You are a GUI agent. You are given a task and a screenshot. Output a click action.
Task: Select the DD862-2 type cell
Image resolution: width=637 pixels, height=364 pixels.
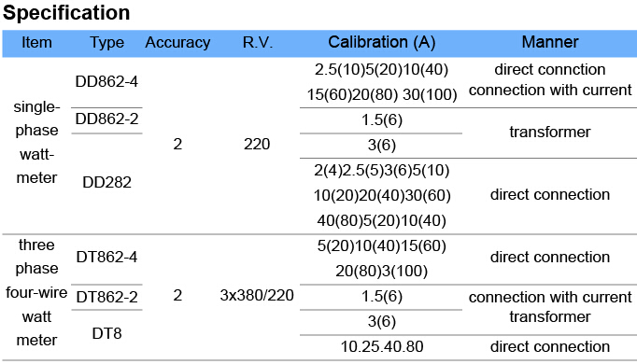106,119
